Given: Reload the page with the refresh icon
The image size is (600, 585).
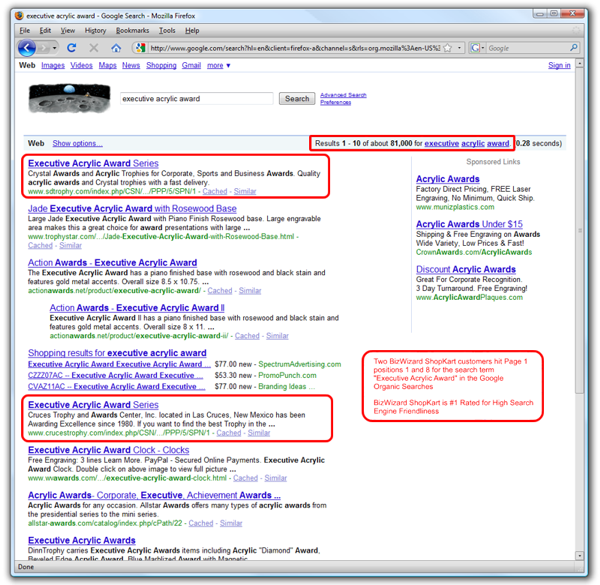Looking at the screenshot, I should pyautogui.click(x=72, y=48).
